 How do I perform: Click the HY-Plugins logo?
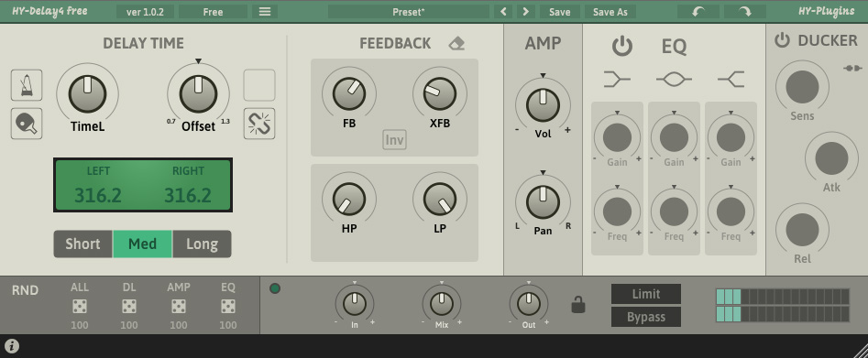click(826, 11)
